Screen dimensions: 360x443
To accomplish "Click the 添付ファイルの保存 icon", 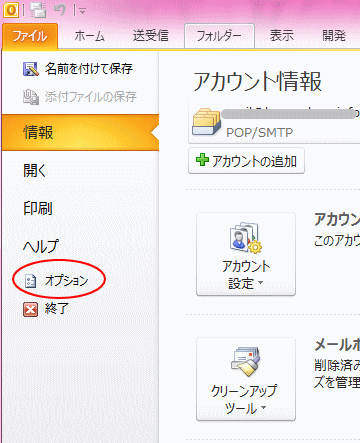I will click(31, 97).
